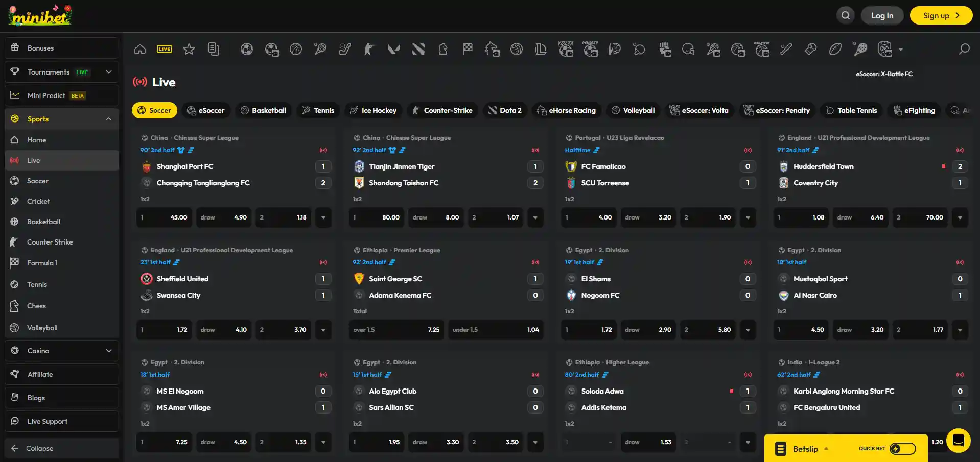Select the Soccer live category tab
Screen dimensions: 980x462
point(154,110)
